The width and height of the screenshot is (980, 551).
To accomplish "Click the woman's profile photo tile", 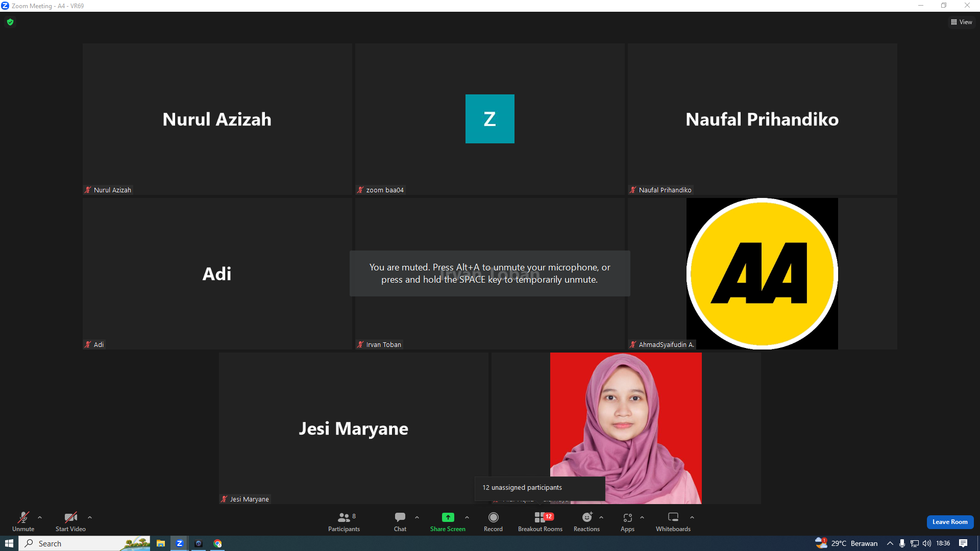I will coord(626,428).
